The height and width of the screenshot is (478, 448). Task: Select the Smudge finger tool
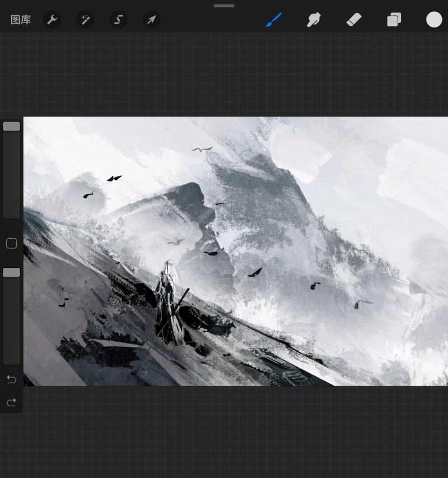[314, 20]
